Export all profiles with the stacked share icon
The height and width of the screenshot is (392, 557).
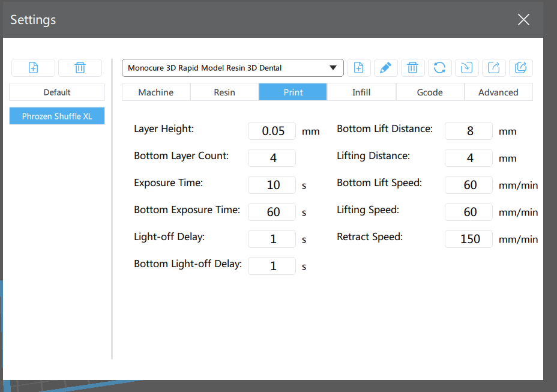[520, 67]
